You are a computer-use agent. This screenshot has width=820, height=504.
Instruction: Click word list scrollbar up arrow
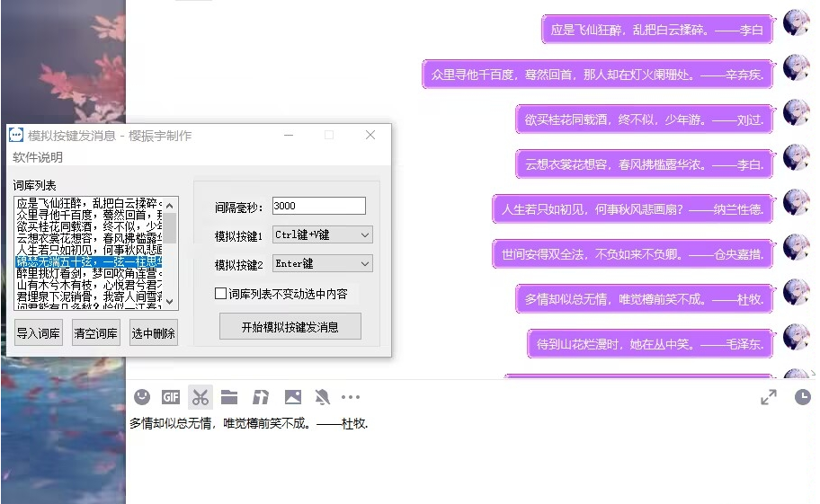[169, 206]
